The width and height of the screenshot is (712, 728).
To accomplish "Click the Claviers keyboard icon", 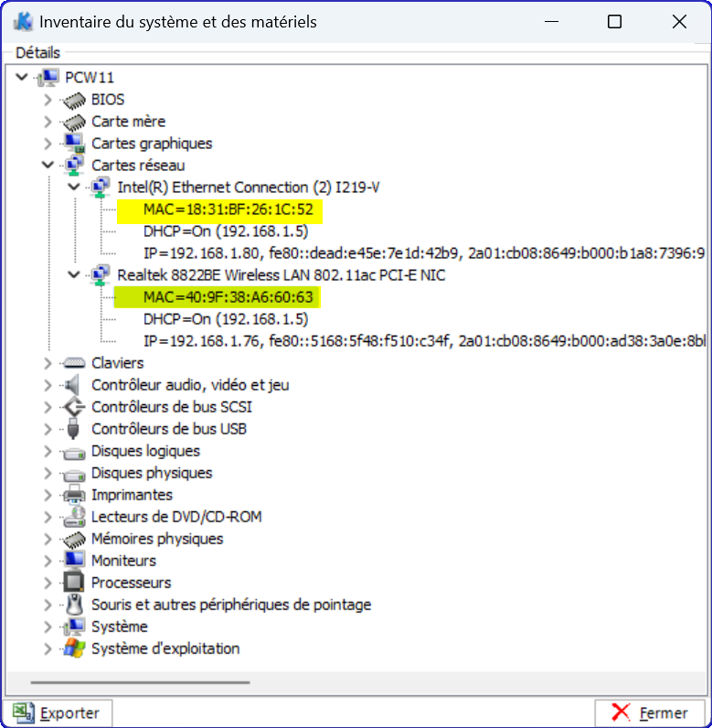I will click(x=74, y=363).
